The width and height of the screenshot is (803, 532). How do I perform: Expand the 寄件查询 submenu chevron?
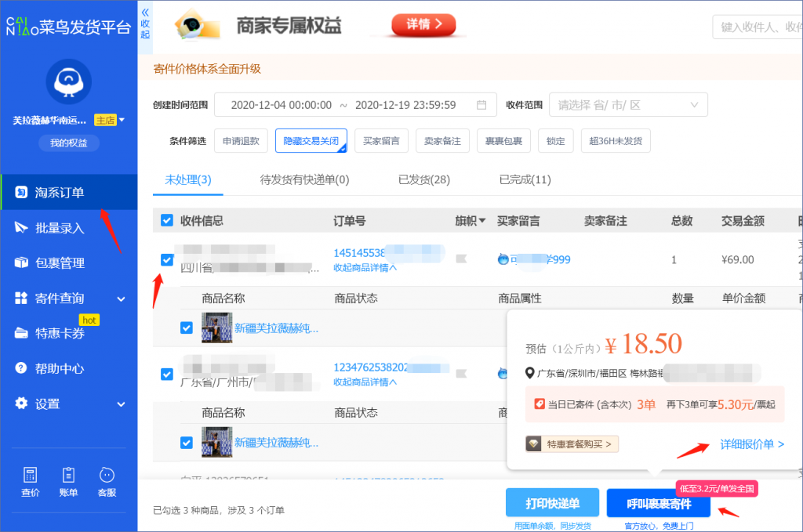point(122,299)
